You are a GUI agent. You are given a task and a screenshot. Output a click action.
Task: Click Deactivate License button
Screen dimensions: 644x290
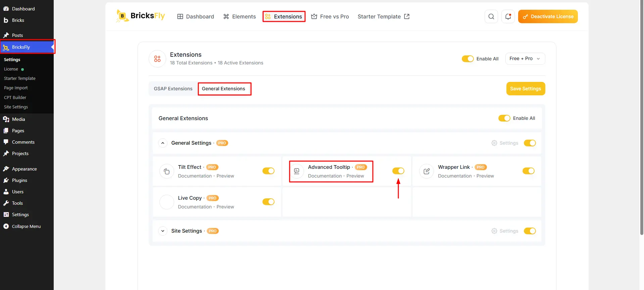coord(548,16)
